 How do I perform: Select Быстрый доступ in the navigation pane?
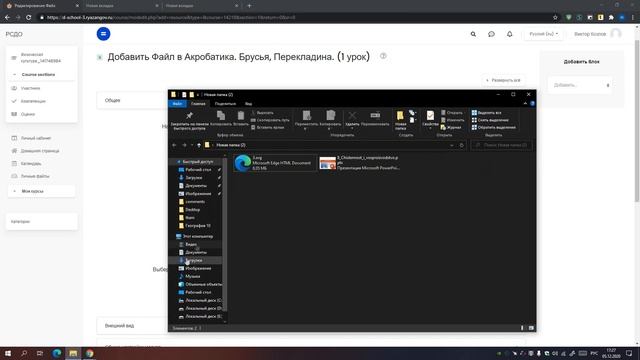(197, 162)
